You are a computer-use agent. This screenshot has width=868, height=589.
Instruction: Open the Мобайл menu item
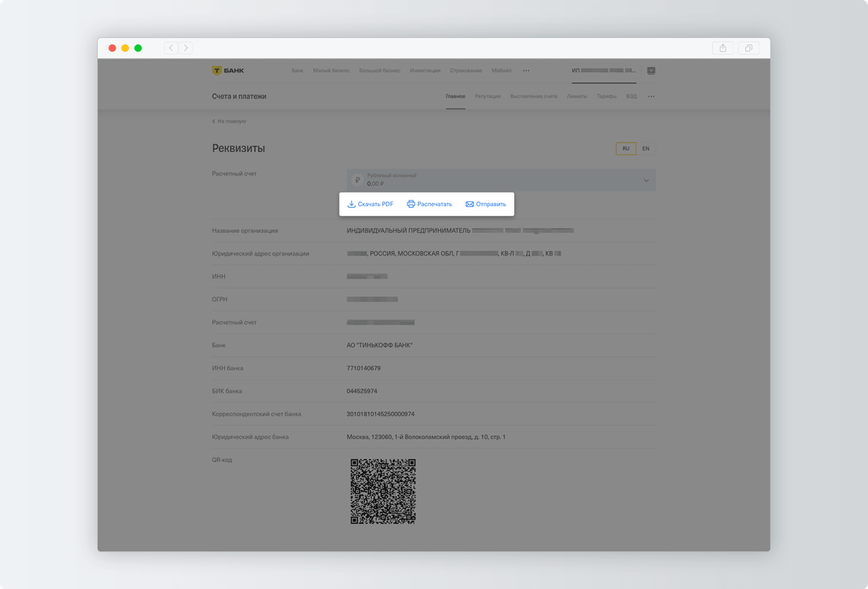tap(502, 71)
